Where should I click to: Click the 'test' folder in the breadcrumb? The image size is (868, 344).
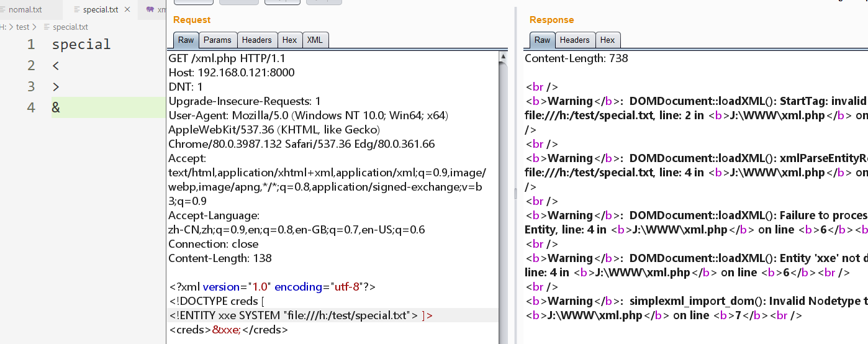[x=22, y=27]
